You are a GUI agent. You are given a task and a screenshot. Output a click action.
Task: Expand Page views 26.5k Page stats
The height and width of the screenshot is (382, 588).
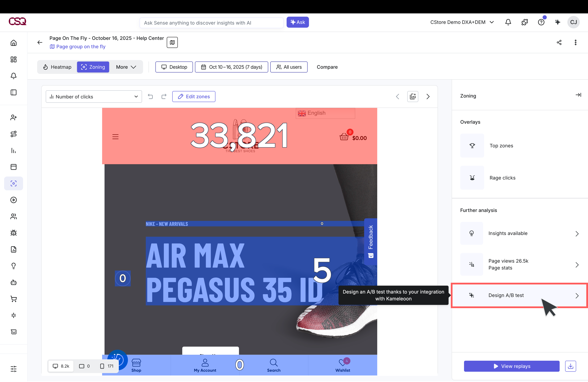pos(520,265)
